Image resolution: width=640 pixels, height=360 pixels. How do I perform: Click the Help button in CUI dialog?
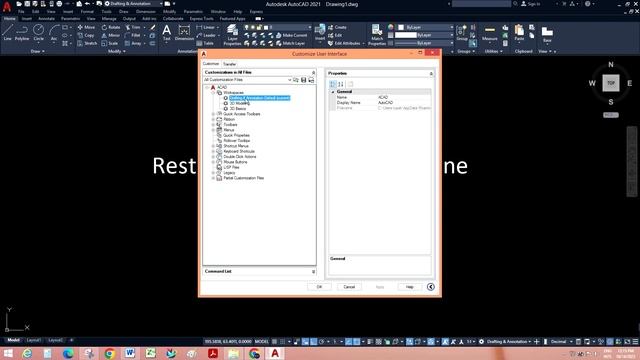tap(409, 287)
